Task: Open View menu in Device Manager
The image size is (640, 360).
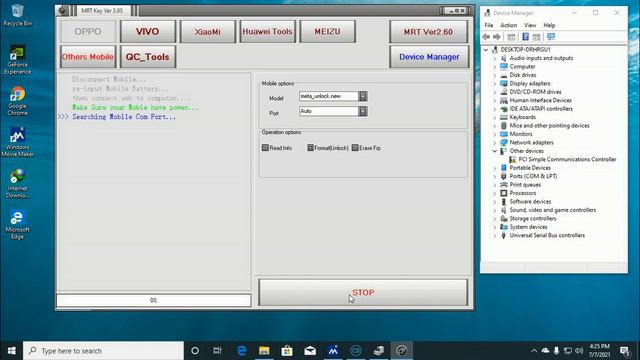Action: [530, 25]
